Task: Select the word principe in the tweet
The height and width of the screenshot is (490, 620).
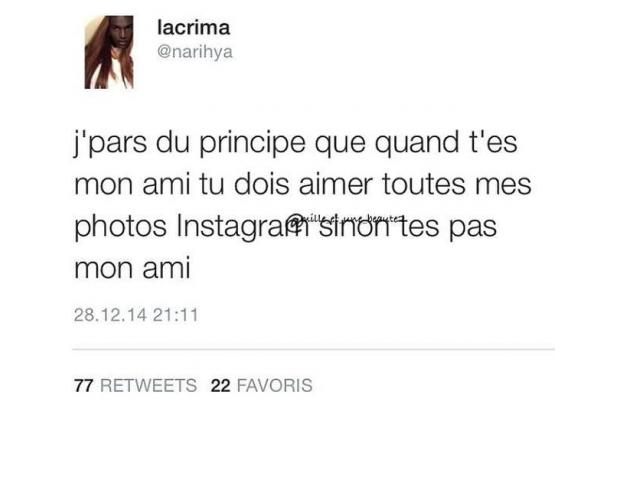Action: tap(252, 143)
